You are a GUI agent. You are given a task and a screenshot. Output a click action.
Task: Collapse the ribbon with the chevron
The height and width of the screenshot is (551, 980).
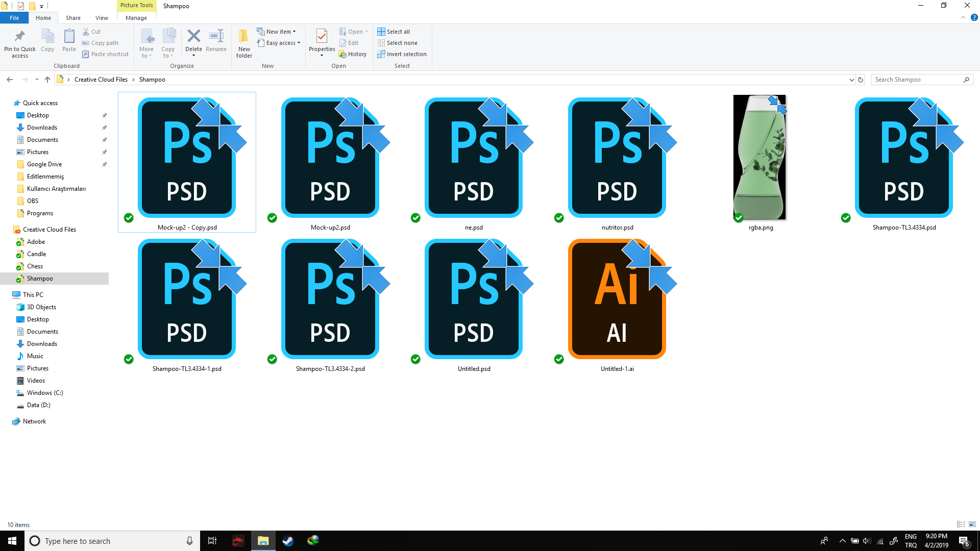(x=963, y=17)
